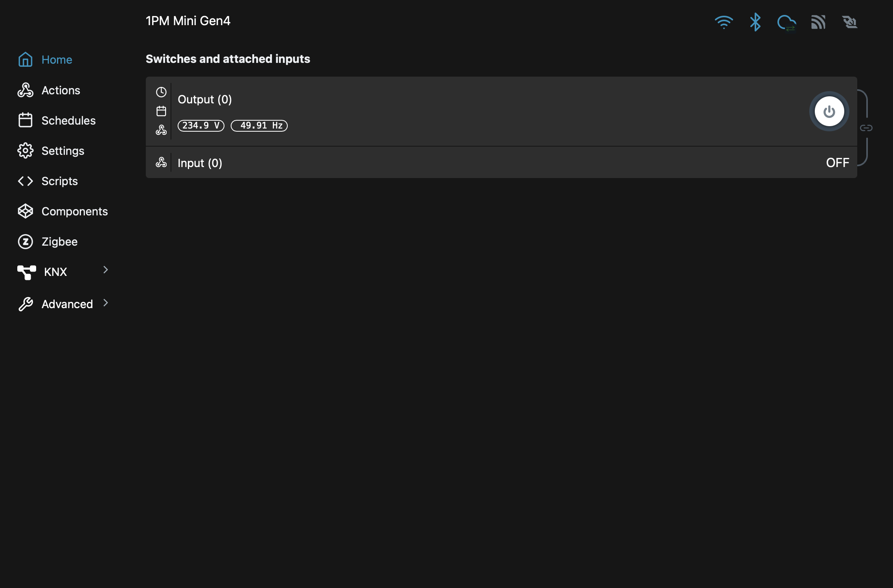
Task: Click the Bluetooth status icon
Action: (755, 22)
